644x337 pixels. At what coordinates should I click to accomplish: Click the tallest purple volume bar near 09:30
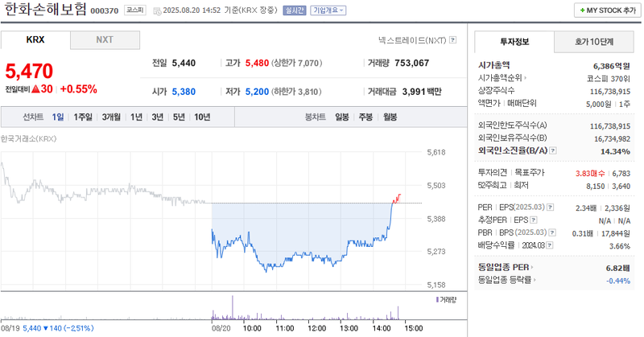(233, 307)
